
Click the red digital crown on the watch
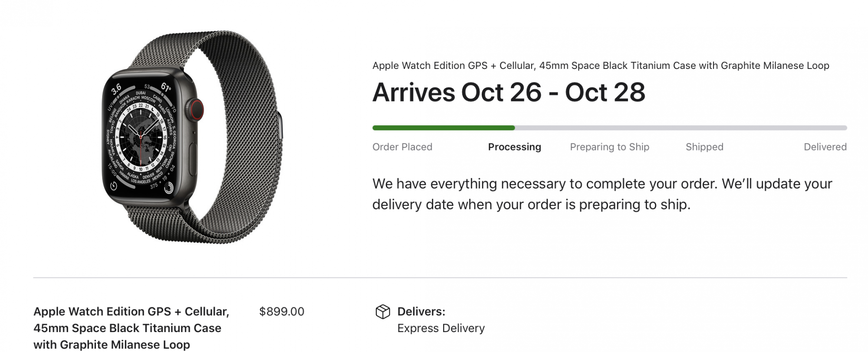tap(196, 109)
